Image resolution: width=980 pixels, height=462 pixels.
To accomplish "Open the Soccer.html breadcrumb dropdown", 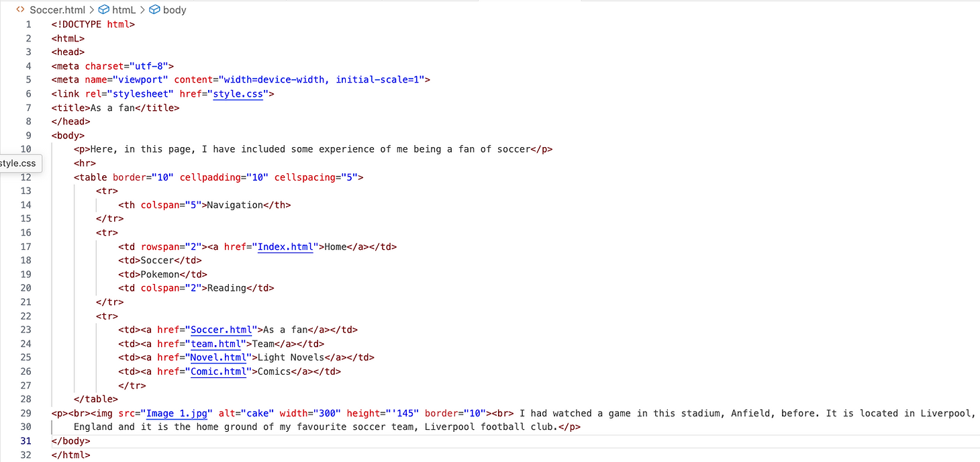I will point(57,9).
